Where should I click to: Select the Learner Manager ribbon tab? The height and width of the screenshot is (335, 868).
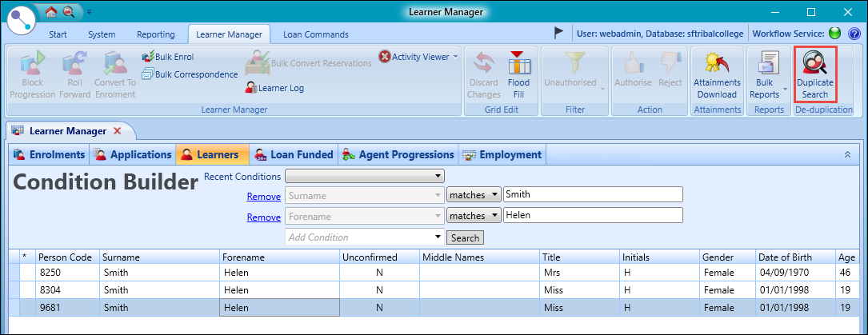(229, 34)
